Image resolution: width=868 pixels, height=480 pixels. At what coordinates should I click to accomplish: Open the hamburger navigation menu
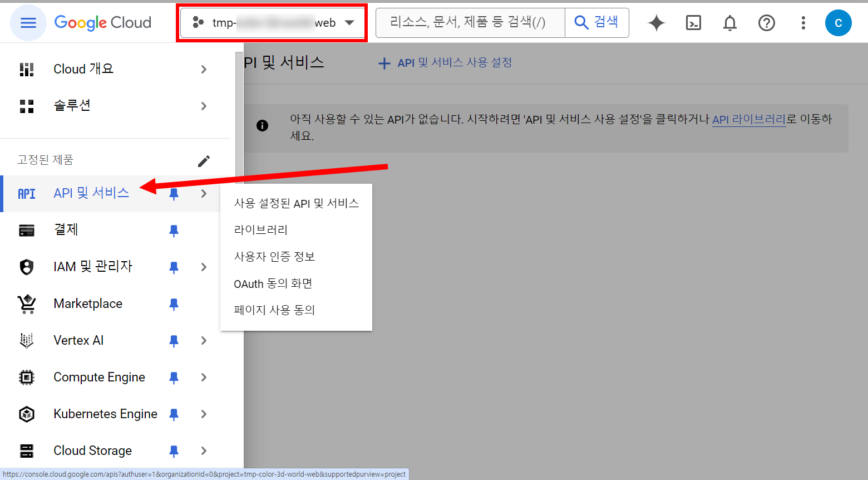coord(28,23)
